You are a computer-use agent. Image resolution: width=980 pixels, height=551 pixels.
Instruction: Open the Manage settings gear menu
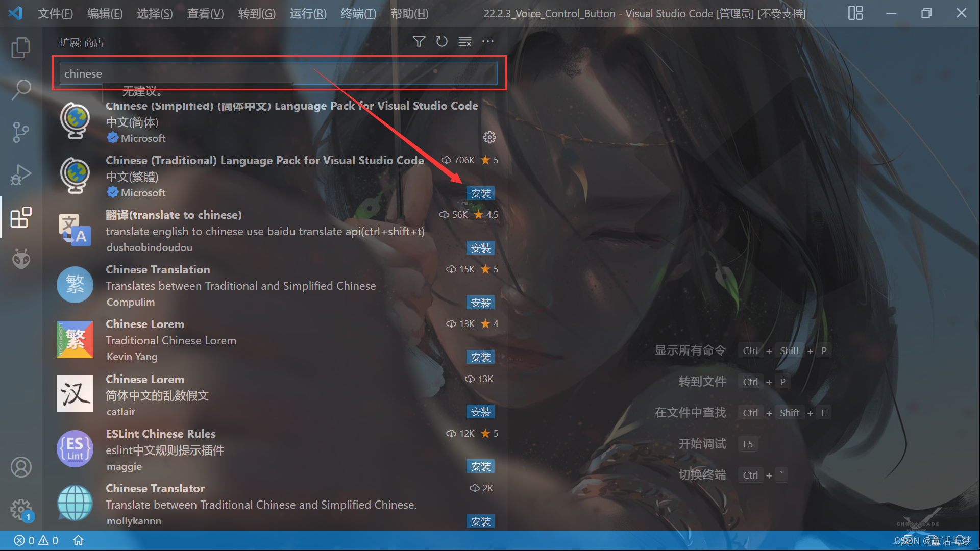click(20, 509)
